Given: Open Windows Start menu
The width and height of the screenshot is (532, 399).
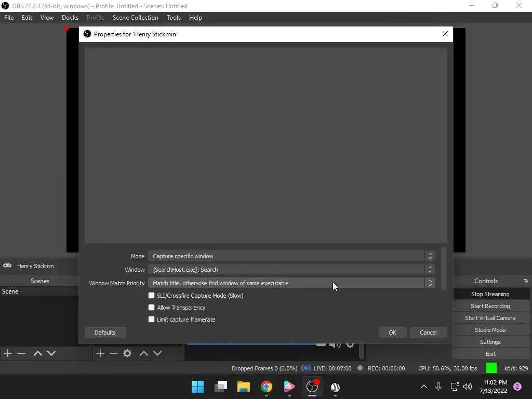Looking at the screenshot, I should pos(197,387).
